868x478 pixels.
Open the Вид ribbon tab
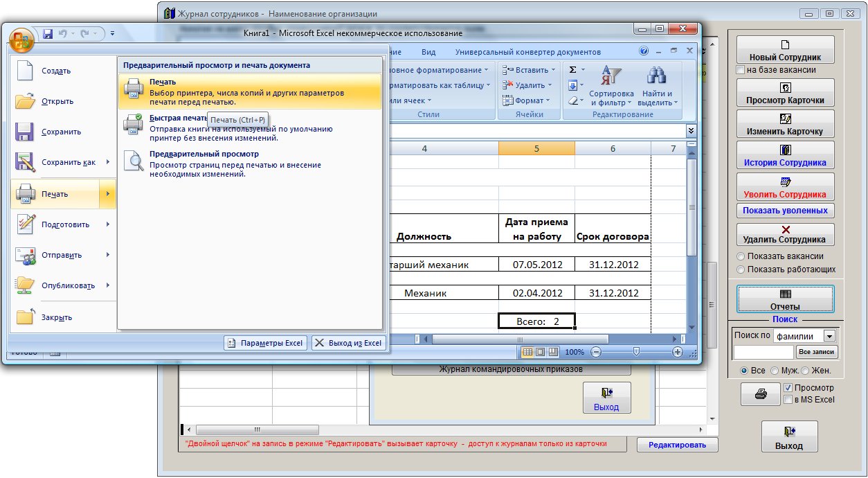coord(428,52)
